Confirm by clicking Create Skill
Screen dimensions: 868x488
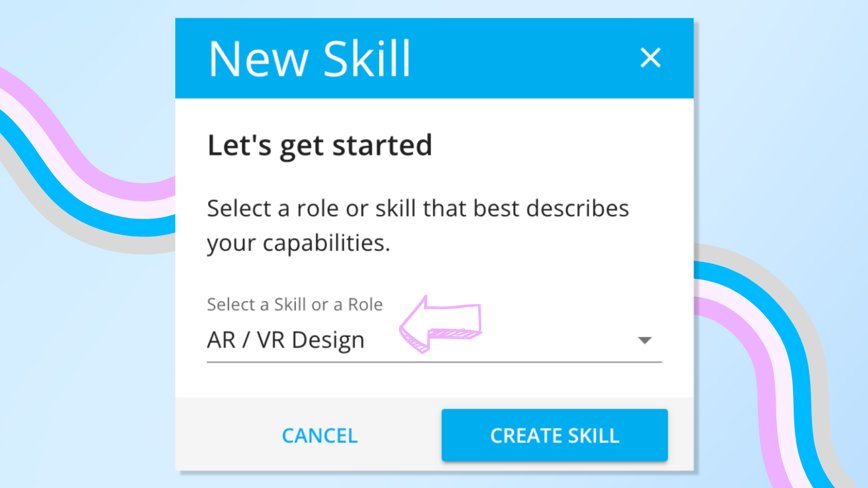[554, 435]
